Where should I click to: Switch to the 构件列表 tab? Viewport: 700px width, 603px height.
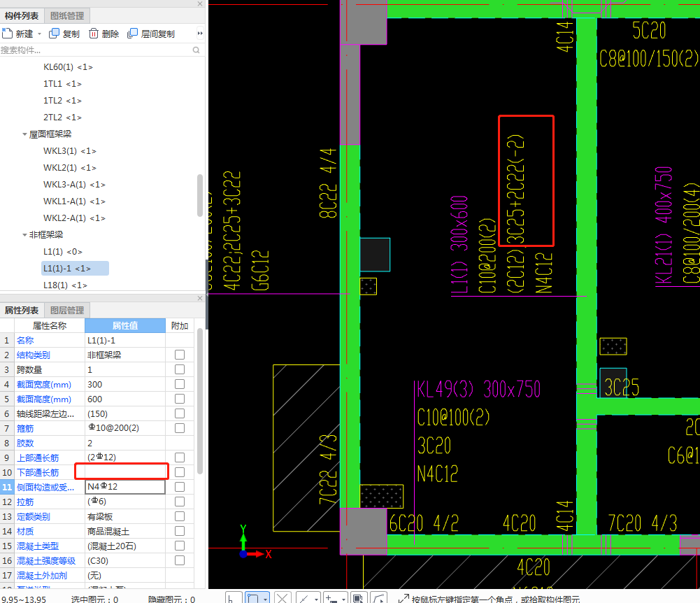(x=22, y=15)
